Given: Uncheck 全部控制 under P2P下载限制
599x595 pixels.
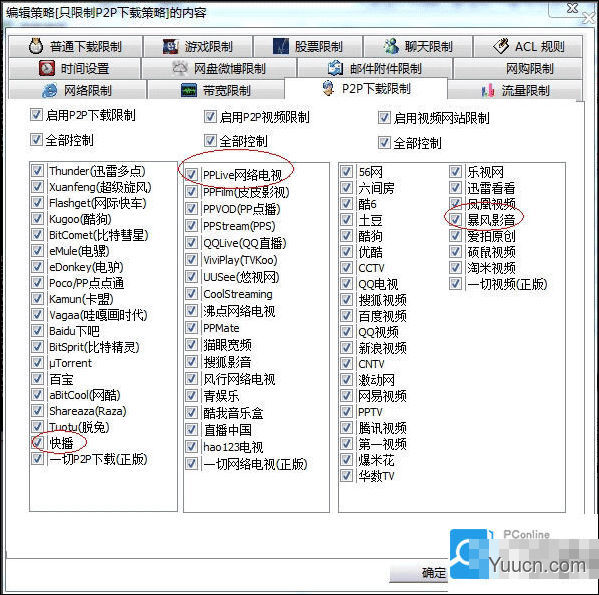Looking at the screenshot, I should click(36, 139).
